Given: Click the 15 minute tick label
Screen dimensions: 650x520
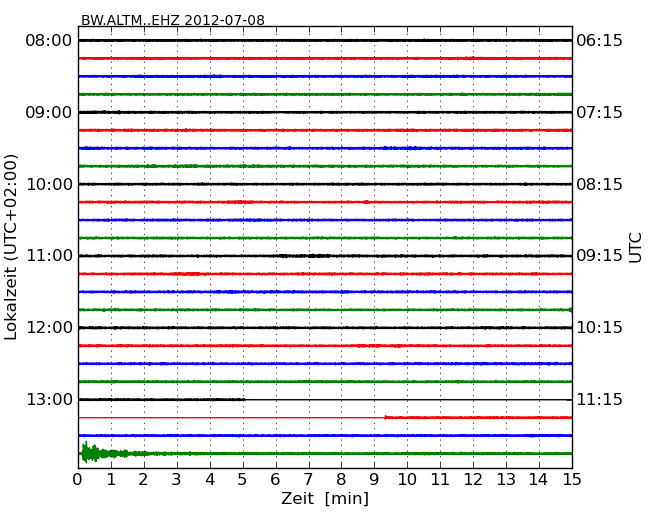Looking at the screenshot, I should pyautogui.click(x=572, y=480).
